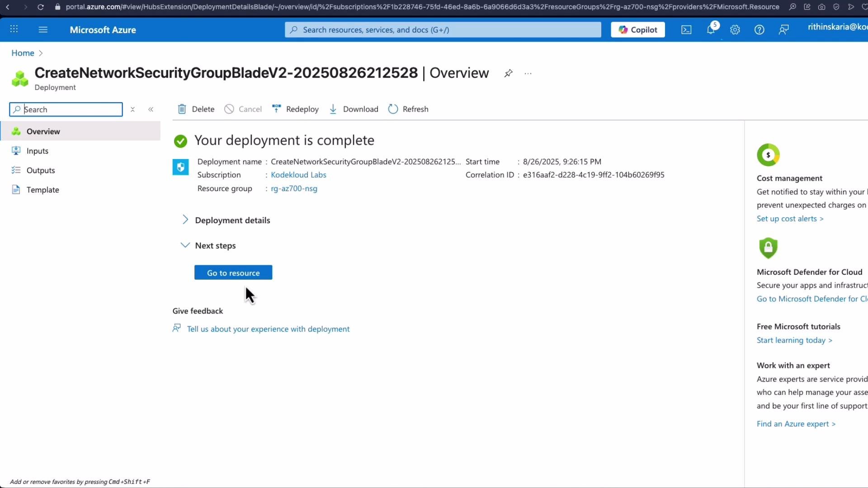Select Overview in the left menu
This screenshot has height=488, width=868.
(80, 131)
